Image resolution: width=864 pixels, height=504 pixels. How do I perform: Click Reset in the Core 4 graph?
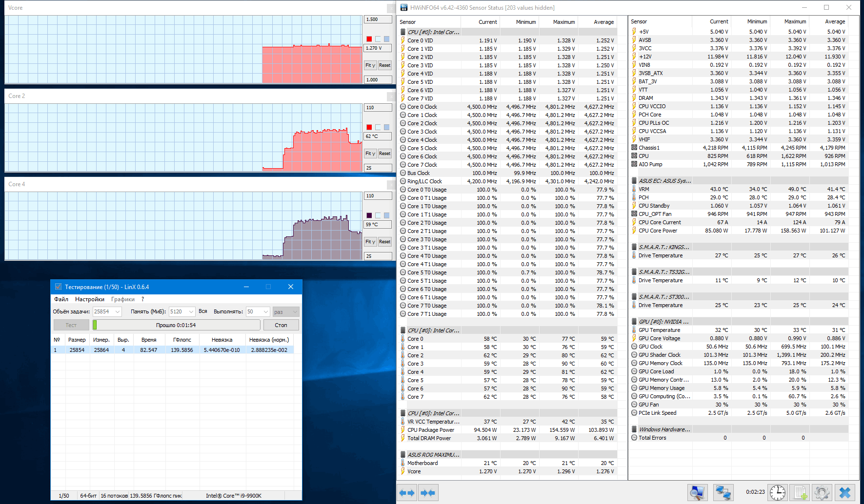(x=385, y=242)
